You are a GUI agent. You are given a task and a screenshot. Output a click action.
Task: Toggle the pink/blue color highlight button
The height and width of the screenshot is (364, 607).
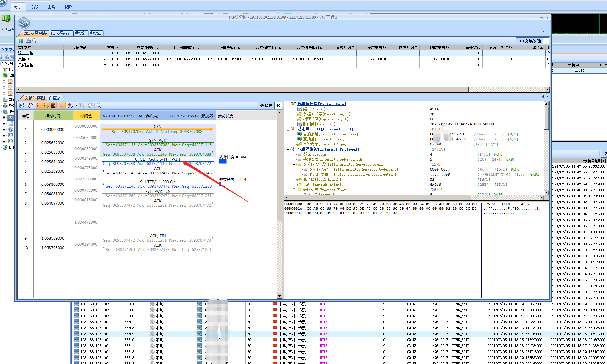[62, 105]
